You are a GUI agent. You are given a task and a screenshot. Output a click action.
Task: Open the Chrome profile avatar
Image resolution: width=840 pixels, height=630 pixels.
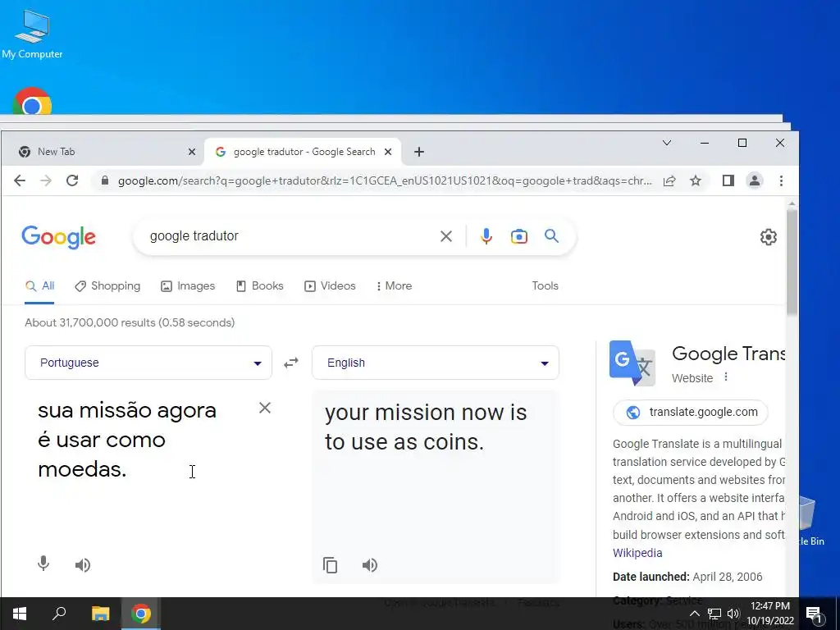[x=755, y=180]
